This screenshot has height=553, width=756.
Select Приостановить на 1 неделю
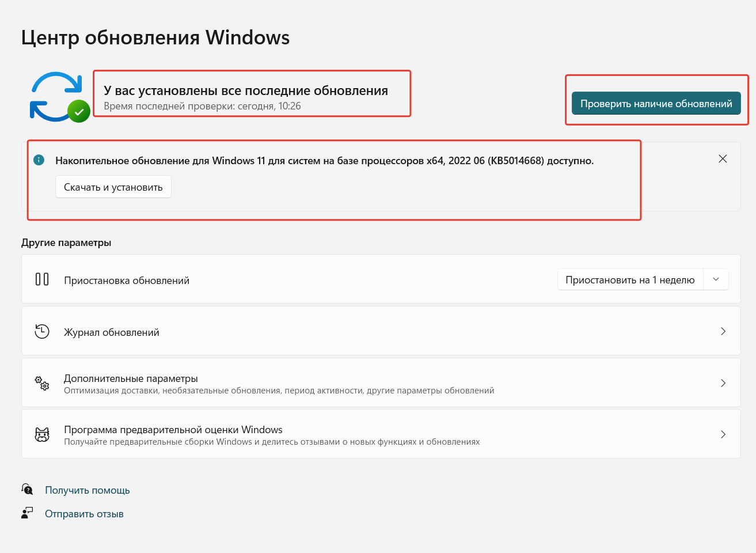[630, 279]
